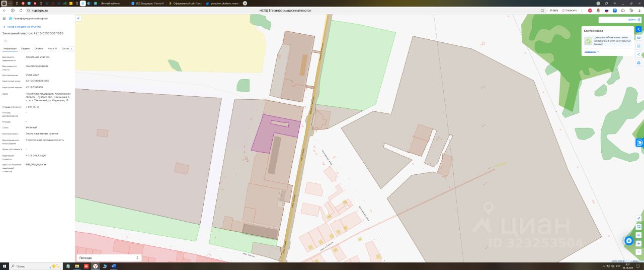Open the browser extensions puzzle icon
Viewport: 644px width, 270px height.
(x=623, y=10)
